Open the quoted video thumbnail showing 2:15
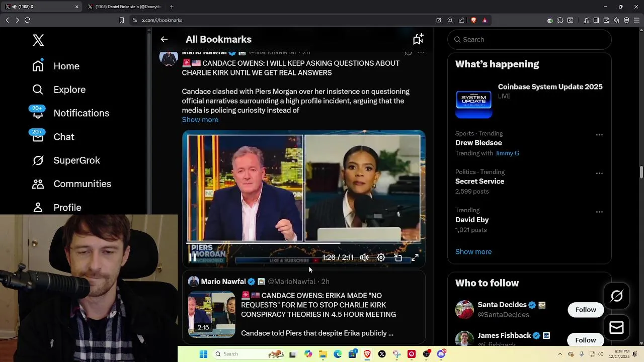This screenshot has height=362, width=644. (x=211, y=314)
